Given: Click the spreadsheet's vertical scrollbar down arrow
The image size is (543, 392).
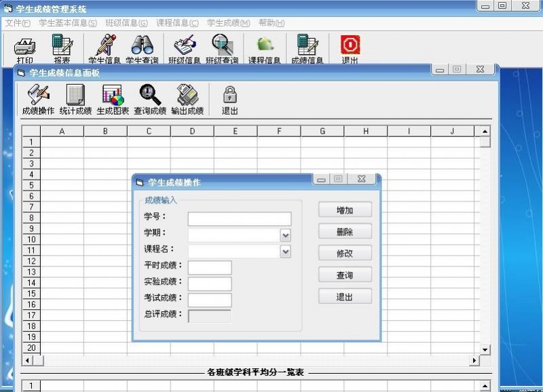Looking at the screenshot, I should click(x=485, y=349).
